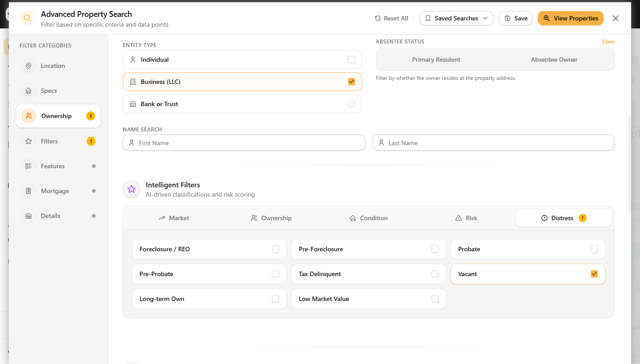Click the Reset All refresh icon

(378, 18)
